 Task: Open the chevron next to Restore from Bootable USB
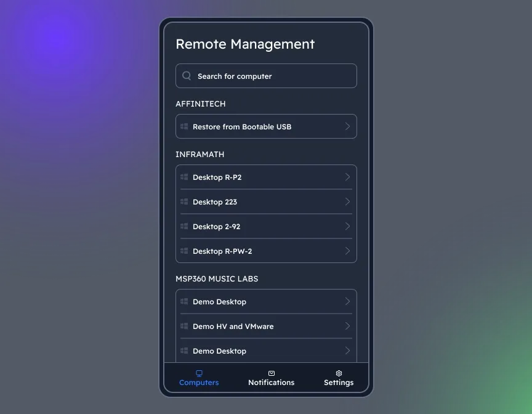(347, 126)
